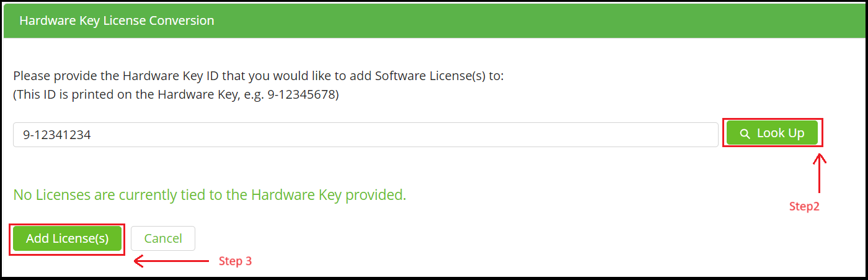This screenshot has height=280, width=868.
Task: Click the Look Up label text
Action: (x=780, y=133)
